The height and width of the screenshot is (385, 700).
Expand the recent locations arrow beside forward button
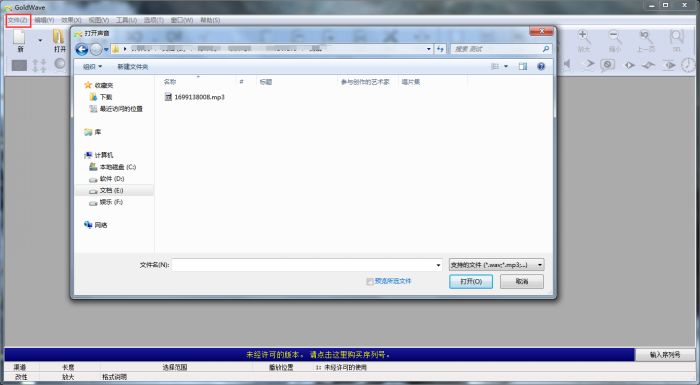coord(106,49)
